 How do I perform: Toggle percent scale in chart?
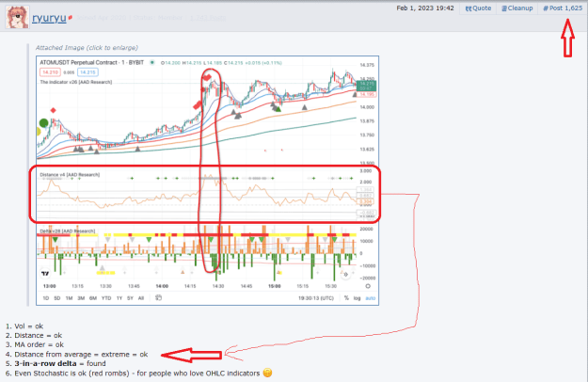(346, 298)
